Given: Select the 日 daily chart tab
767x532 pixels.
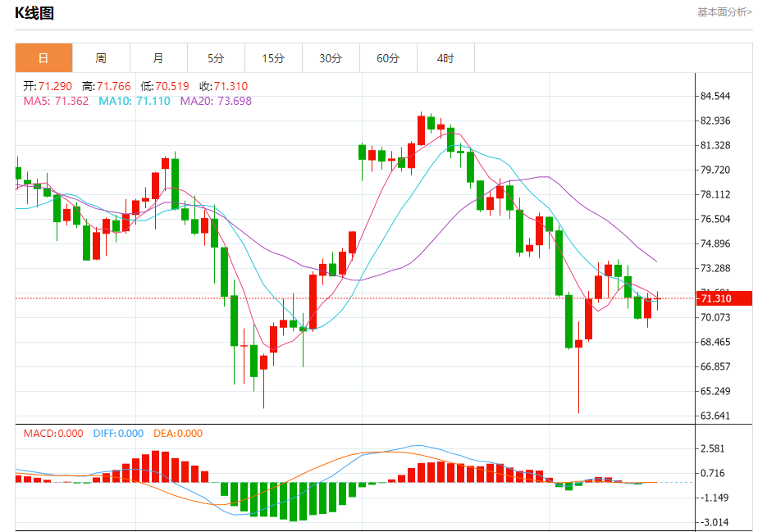Looking at the screenshot, I should [x=44, y=58].
